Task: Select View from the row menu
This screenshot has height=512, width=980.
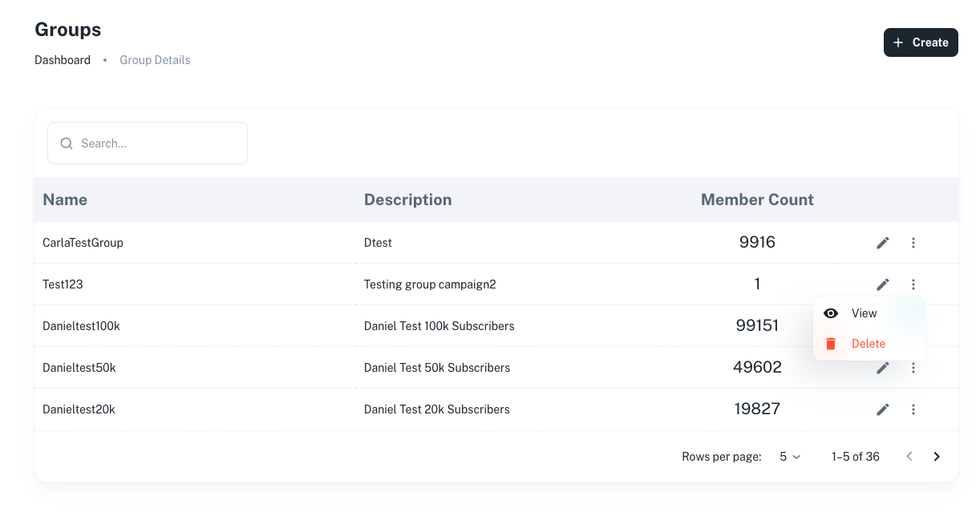Action: [864, 313]
